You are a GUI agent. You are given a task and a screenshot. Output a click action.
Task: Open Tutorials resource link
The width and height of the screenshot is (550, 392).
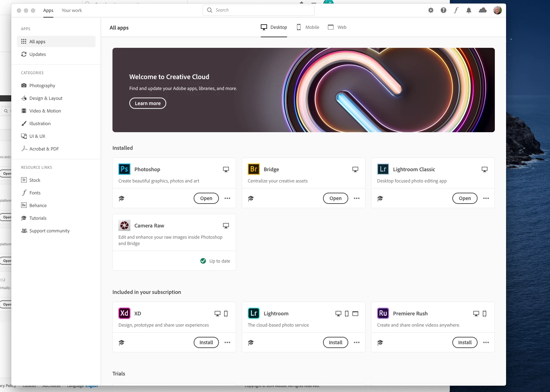click(56, 218)
